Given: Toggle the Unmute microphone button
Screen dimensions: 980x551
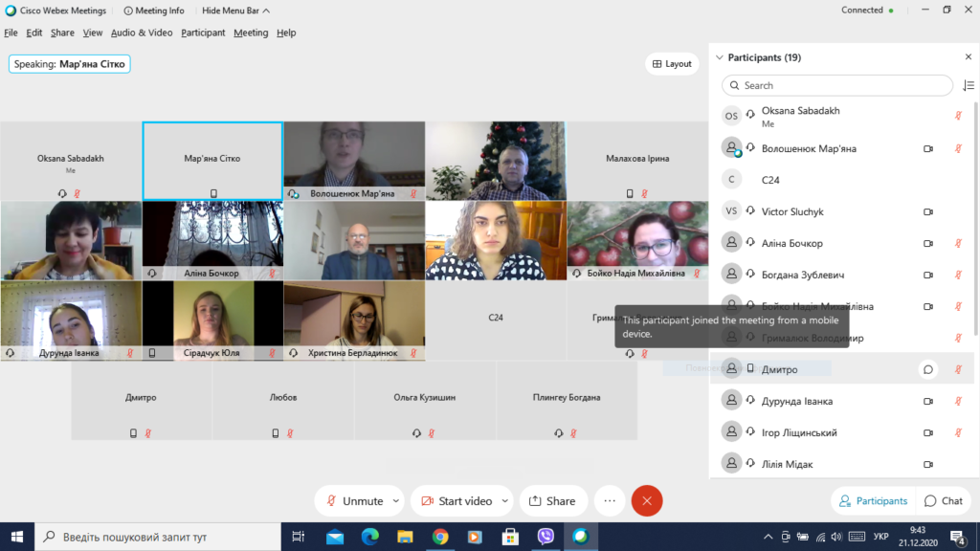Looking at the screenshot, I should (x=354, y=501).
